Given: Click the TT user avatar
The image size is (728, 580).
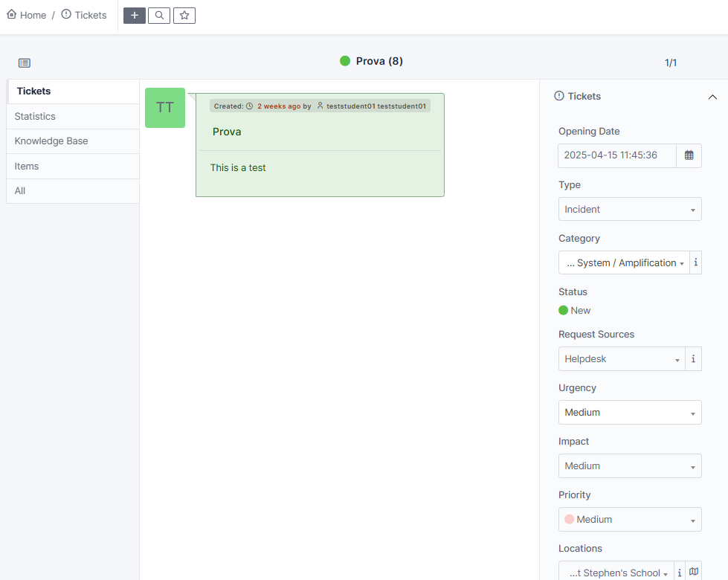Looking at the screenshot, I should [x=165, y=108].
